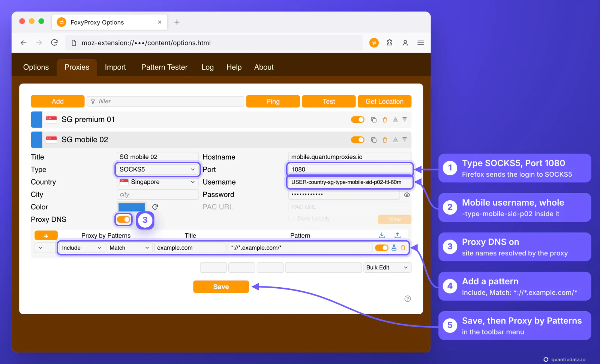Disable the Proxy DNS switch

pyautogui.click(x=123, y=219)
